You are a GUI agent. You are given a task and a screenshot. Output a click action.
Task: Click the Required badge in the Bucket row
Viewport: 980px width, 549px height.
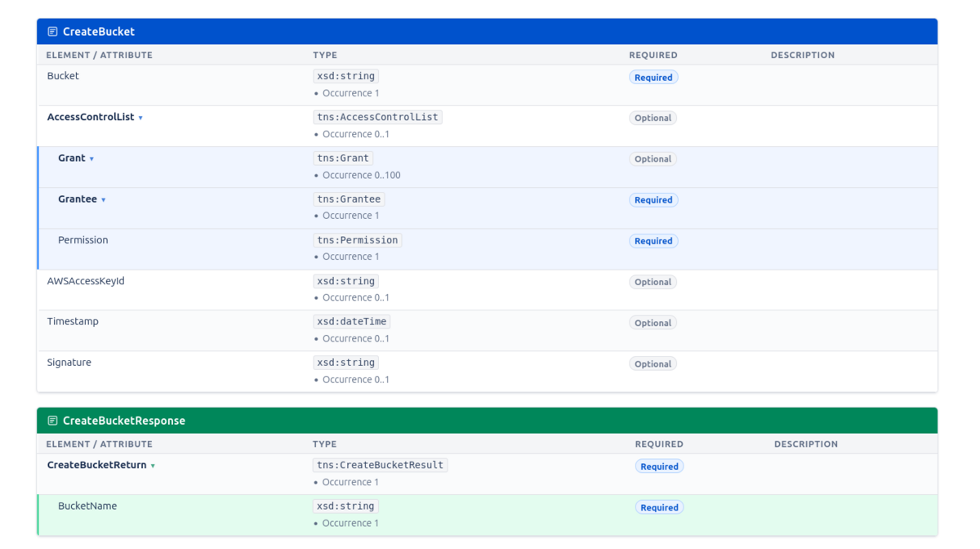pos(653,78)
